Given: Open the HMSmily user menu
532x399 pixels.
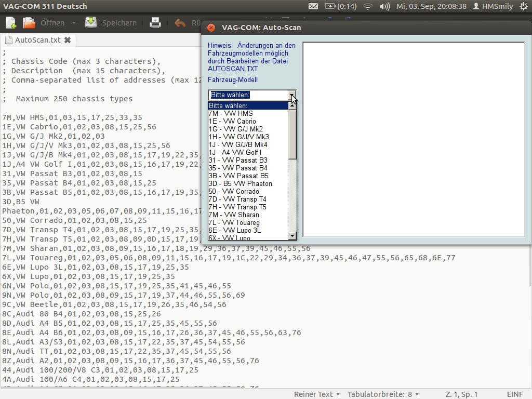Looking at the screenshot, I should [x=493, y=6].
